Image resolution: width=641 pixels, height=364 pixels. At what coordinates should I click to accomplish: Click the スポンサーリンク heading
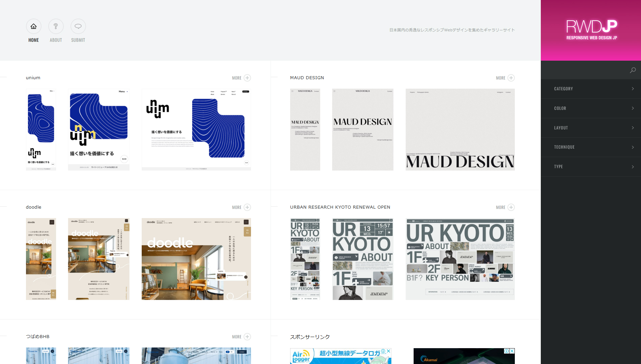pos(310,337)
